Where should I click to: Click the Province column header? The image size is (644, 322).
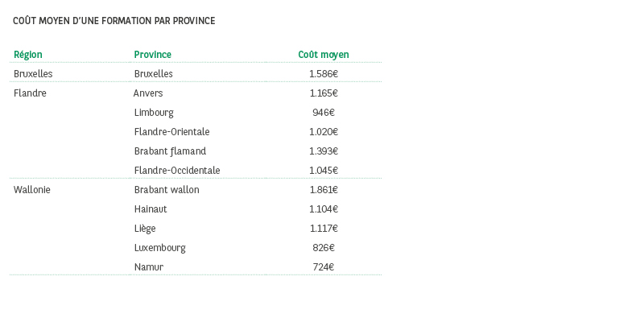pos(153,55)
